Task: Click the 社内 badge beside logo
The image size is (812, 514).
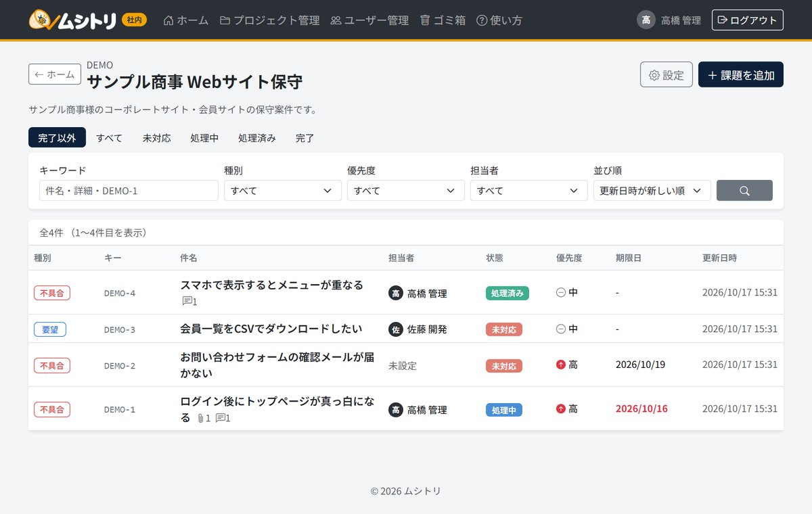Action: [x=134, y=20]
